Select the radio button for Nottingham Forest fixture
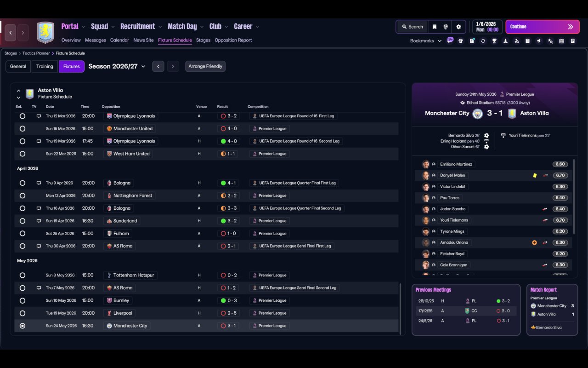The image size is (588, 368). (23, 195)
